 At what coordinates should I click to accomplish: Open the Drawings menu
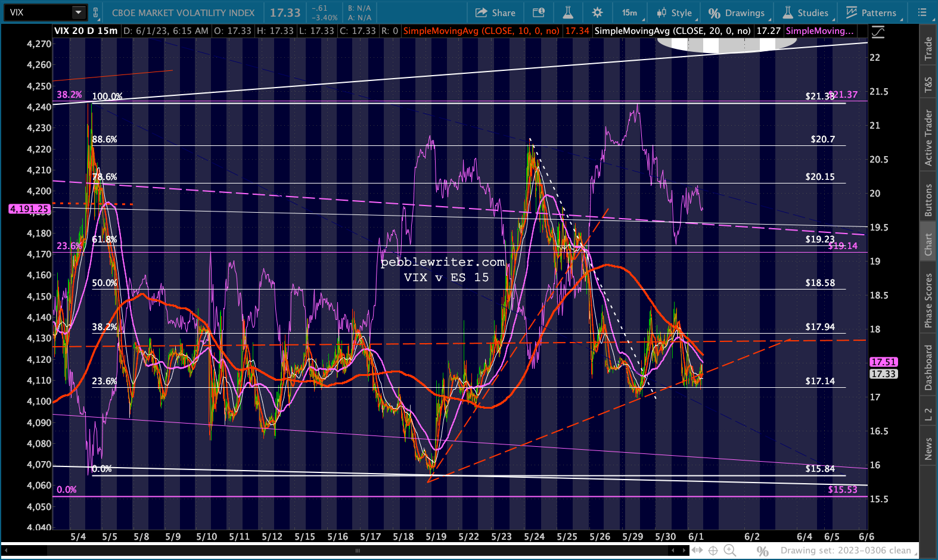pyautogui.click(x=737, y=13)
